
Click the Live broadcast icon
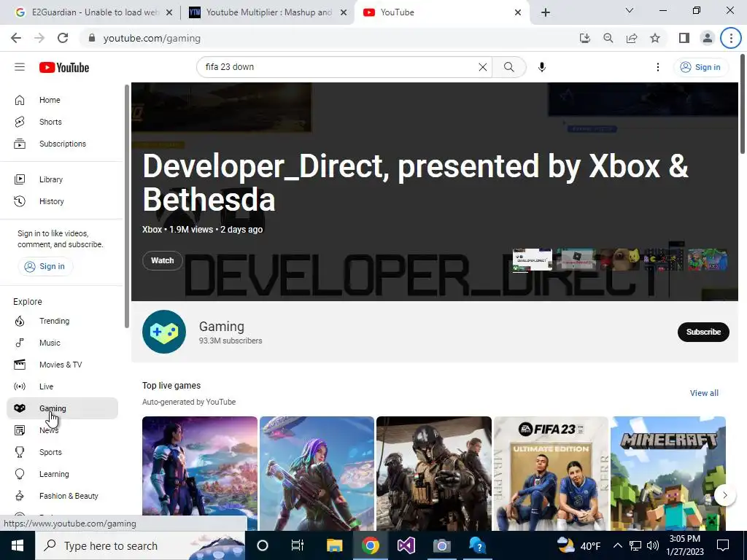tap(20, 386)
